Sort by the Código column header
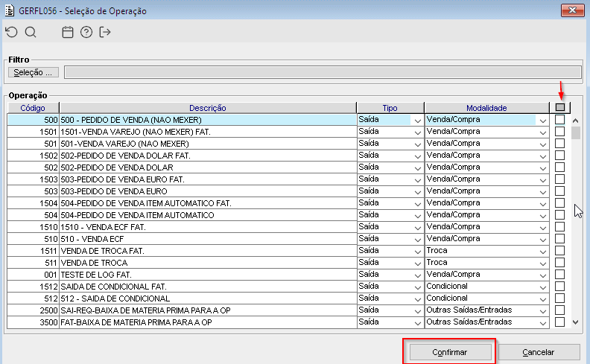Screen dimensions: 590x364 pyautogui.click(x=33, y=108)
